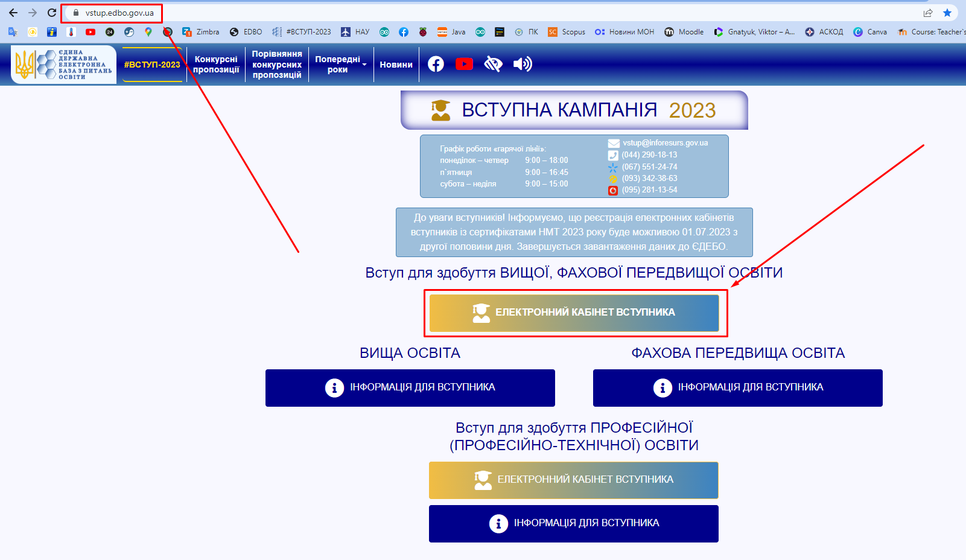Open the НАУ bookmark

coord(355,32)
